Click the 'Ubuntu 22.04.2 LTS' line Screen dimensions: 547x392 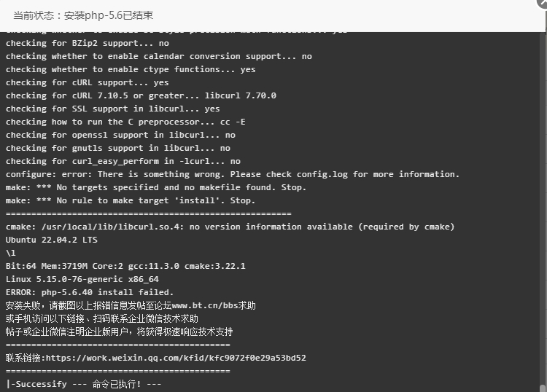click(52, 240)
